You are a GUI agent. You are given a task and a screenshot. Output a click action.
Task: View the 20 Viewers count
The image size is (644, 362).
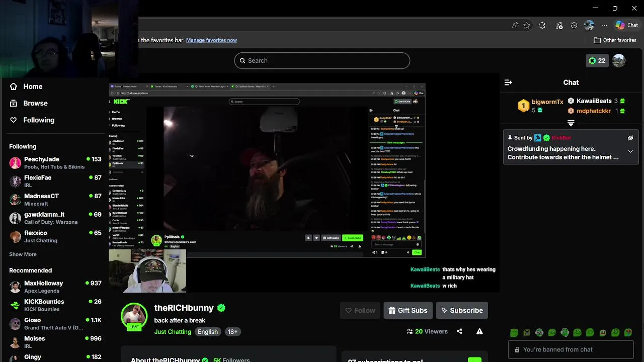click(427, 331)
